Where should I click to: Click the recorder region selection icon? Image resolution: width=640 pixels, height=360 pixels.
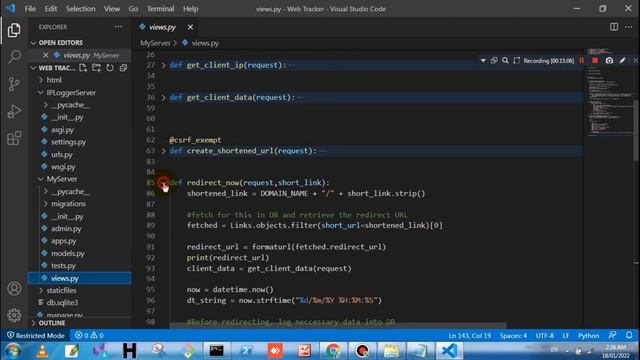coord(516,60)
